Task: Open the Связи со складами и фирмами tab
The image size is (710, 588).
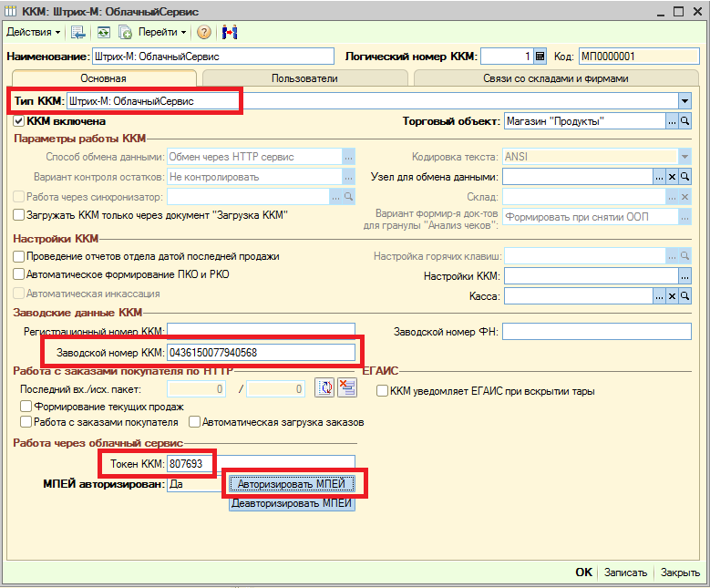Action: point(556,78)
